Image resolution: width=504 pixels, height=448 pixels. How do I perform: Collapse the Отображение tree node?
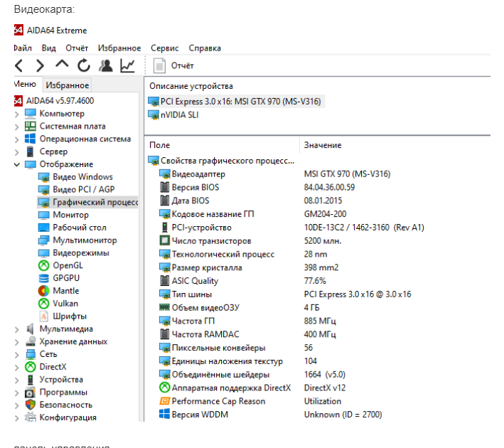[x=17, y=165]
